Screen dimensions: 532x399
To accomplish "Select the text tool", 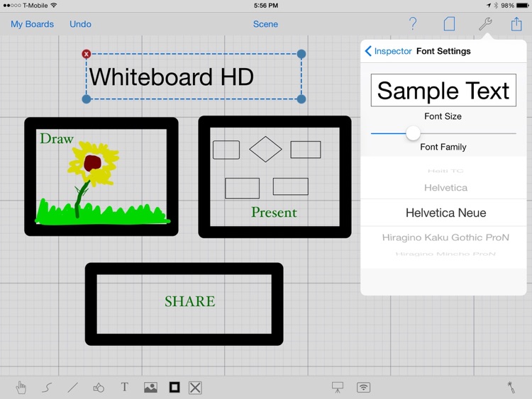I will click(125, 387).
